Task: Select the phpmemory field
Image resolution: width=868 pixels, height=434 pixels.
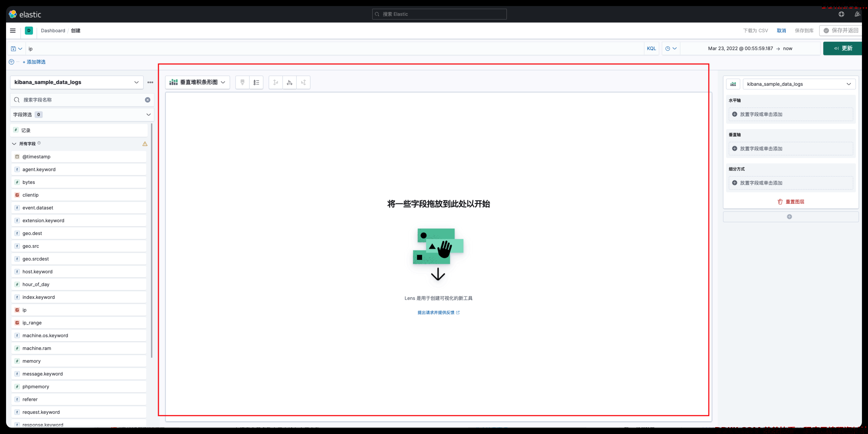Action: pos(79,387)
